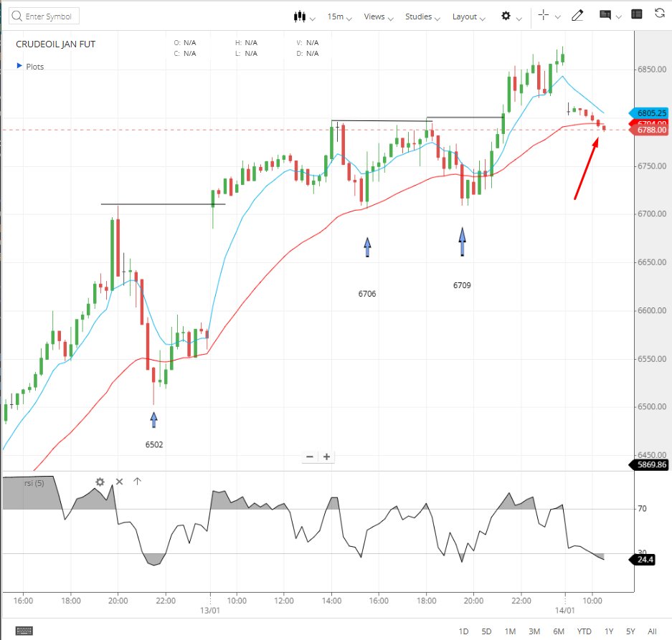
Task: Remove the rsi study with X
Action: point(119,482)
